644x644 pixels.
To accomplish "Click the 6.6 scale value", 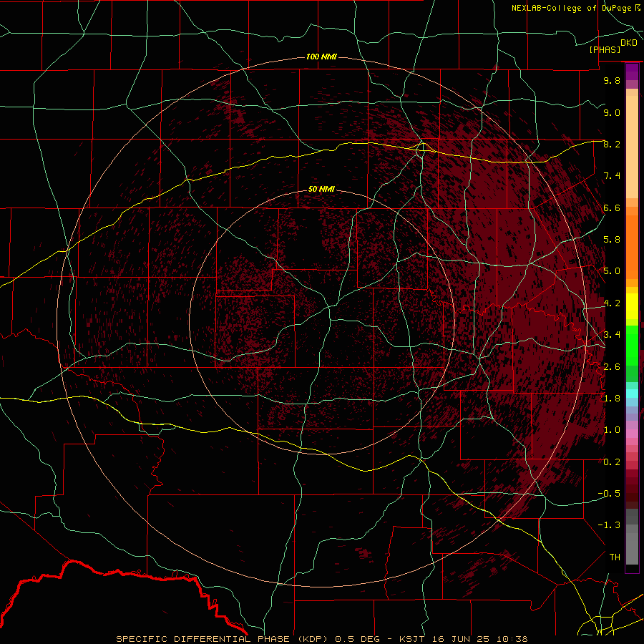I will pyautogui.click(x=612, y=208).
